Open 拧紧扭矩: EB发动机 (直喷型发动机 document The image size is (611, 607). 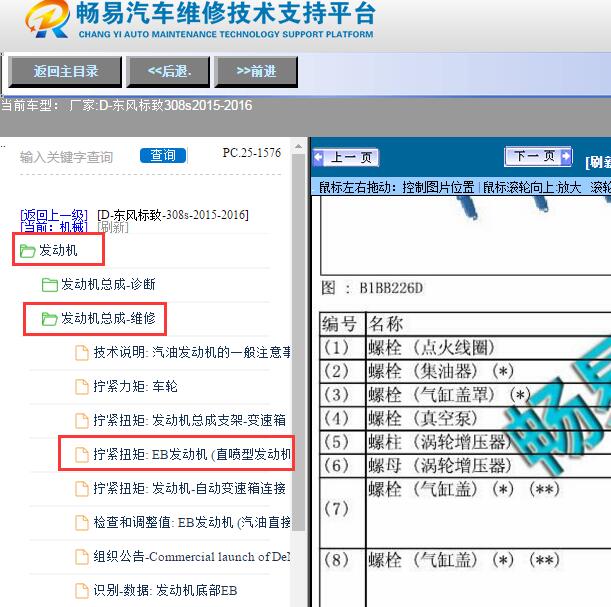click(x=192, y=454)
